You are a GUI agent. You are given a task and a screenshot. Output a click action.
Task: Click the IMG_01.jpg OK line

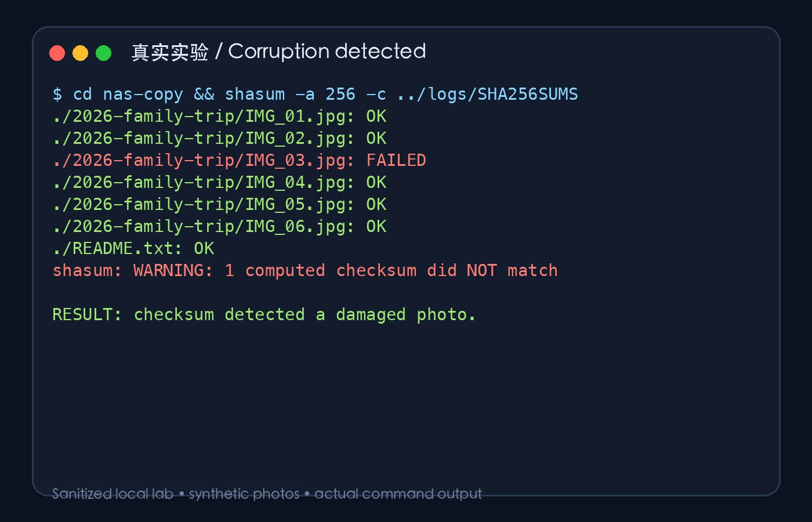219,117
